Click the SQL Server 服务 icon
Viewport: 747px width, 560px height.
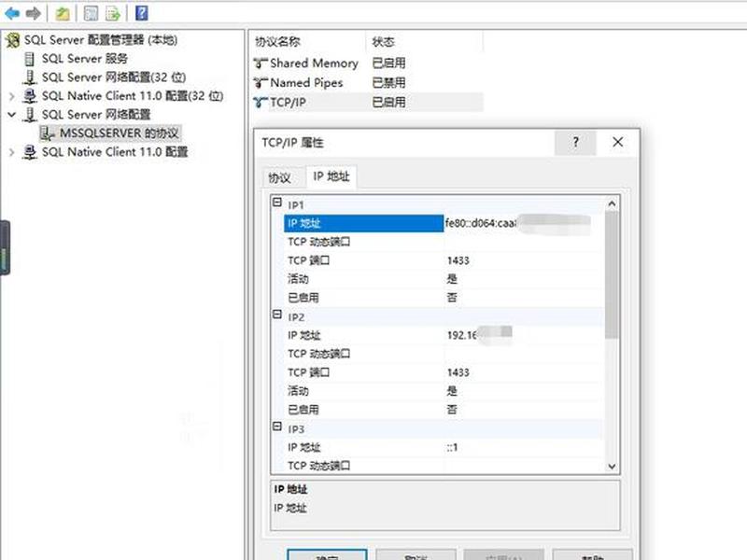tap(30, 59)
